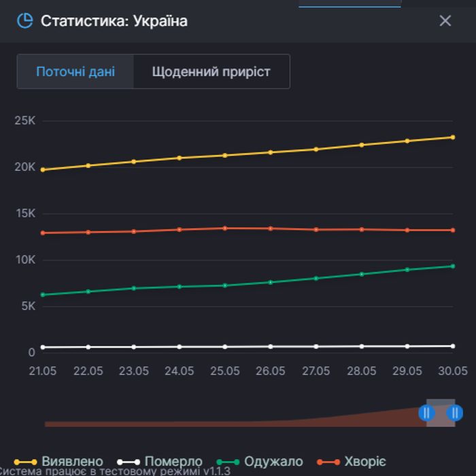The height and width of the screenshot is (476, 476).
Task: Click the green Одужало point at 30.05
Action: tap(452, 266)
